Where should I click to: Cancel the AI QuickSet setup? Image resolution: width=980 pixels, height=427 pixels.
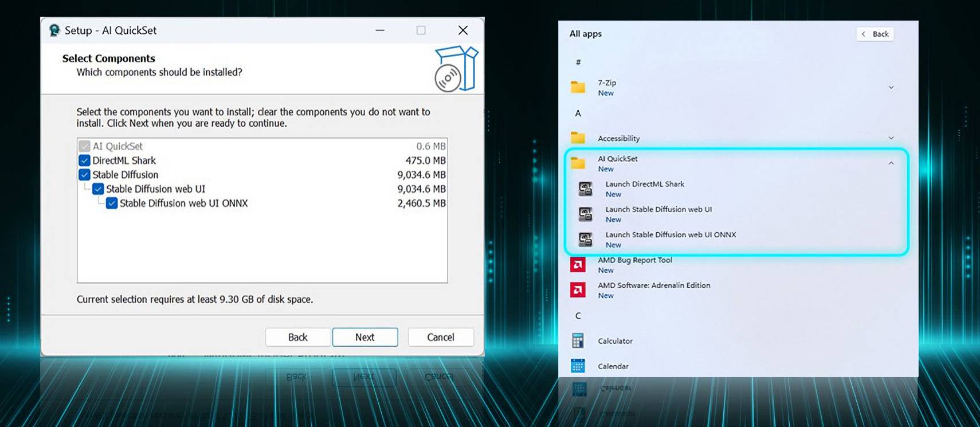click(441, 337)
